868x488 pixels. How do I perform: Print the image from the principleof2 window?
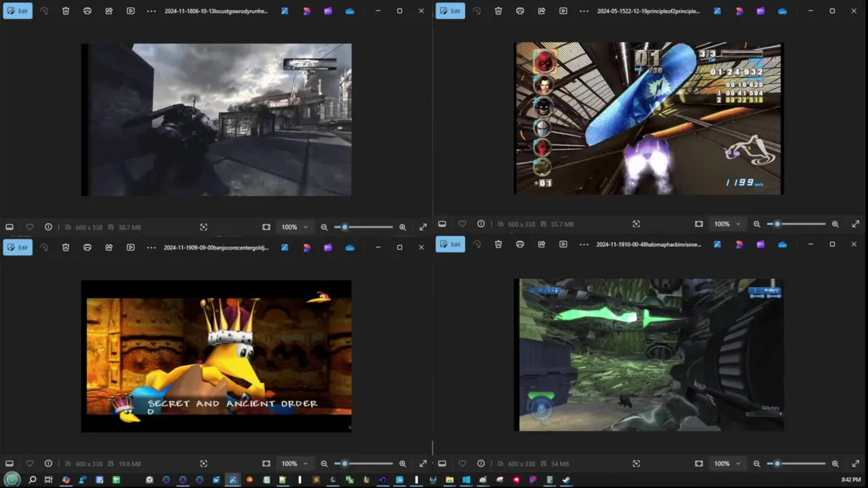pos(520,11)
